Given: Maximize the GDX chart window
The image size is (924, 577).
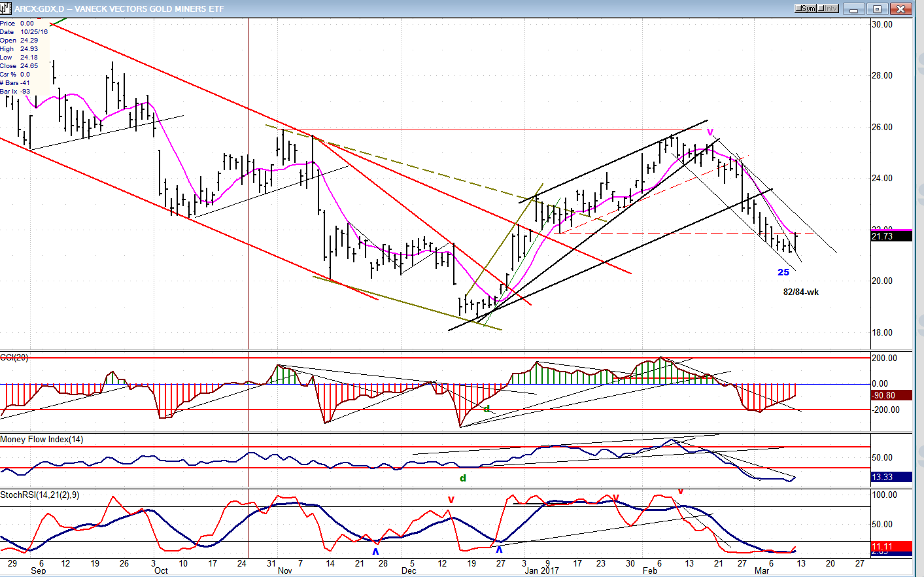Looking at the screenshot, I should [x=878, y=9].
